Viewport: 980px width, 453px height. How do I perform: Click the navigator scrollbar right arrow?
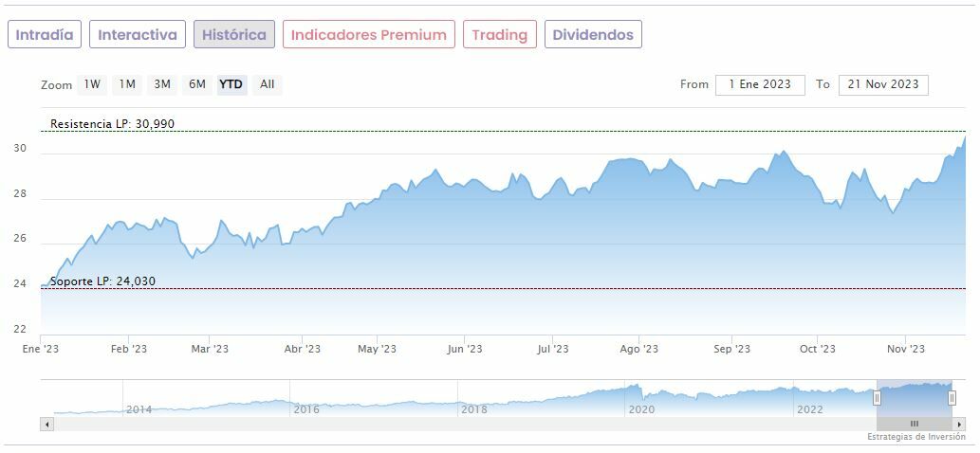coord(959,424)
